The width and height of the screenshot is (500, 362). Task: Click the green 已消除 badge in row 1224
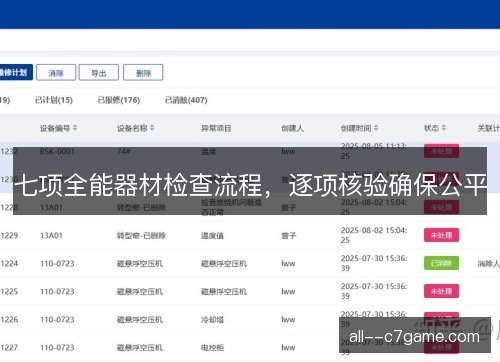tap(441, 263)
